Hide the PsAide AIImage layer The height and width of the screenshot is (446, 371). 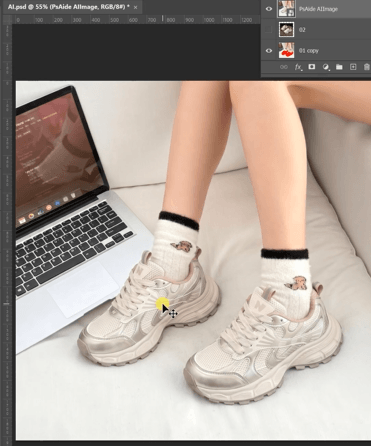(x=269, y=9)
